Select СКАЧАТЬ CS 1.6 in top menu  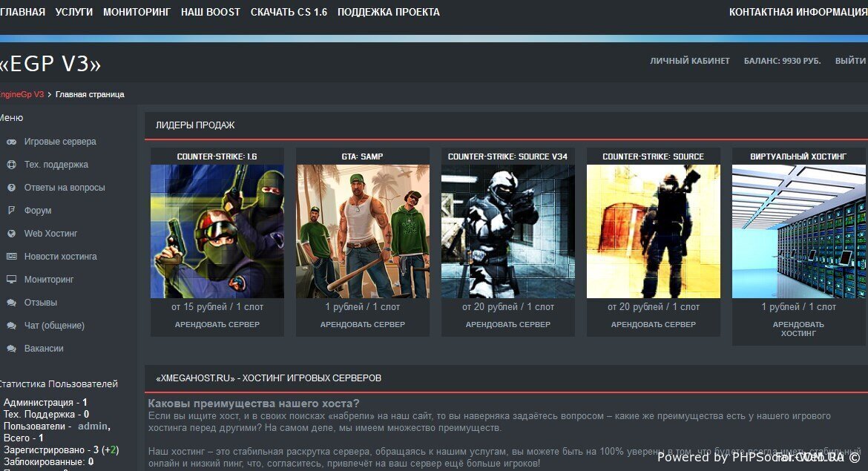289,12
